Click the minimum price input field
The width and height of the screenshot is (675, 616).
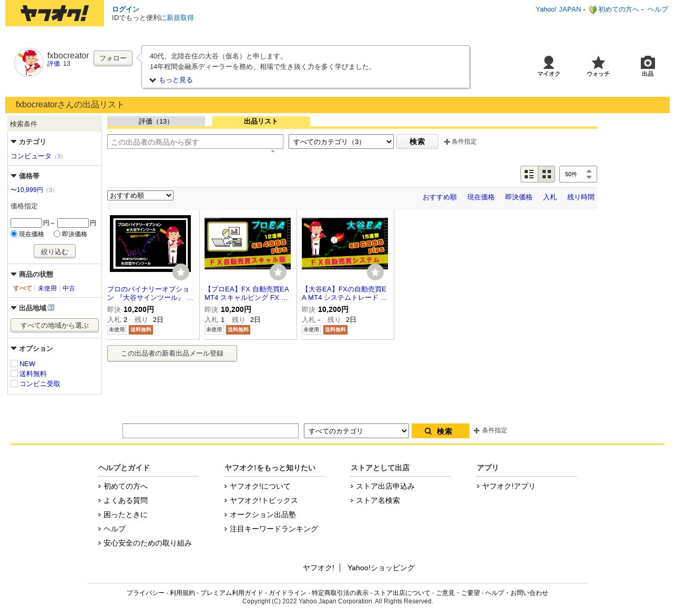point(26,223)
